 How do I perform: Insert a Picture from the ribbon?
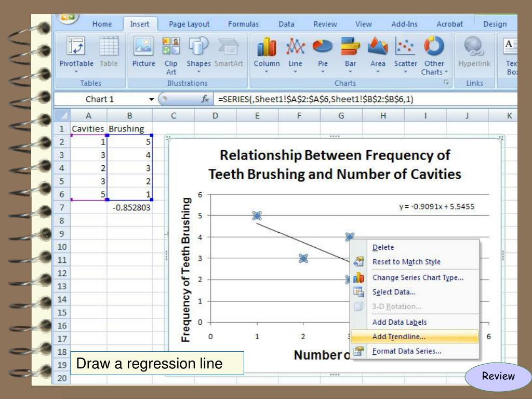tap(143, 47)
